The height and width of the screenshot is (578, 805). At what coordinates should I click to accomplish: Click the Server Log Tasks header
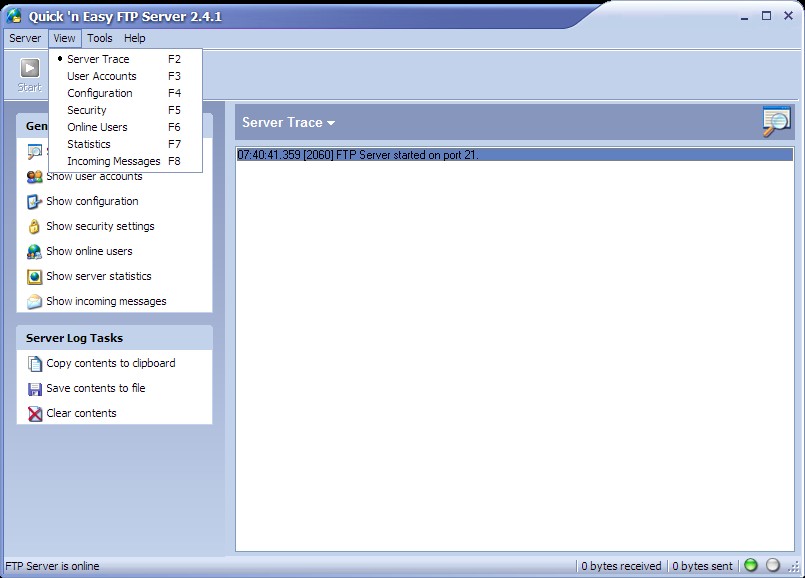pyautogui.click(x=114, y=338)
